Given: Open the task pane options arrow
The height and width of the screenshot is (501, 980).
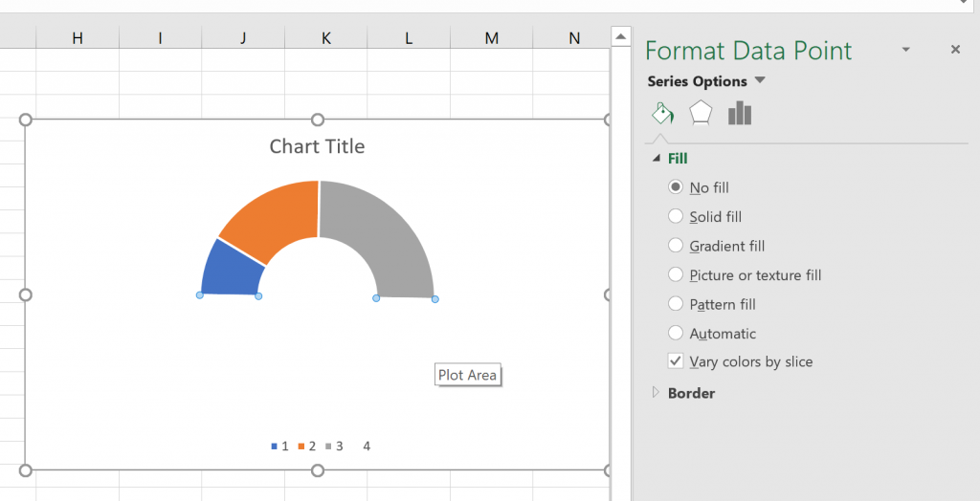Looking at the screenshot, I should pos(906,50).
